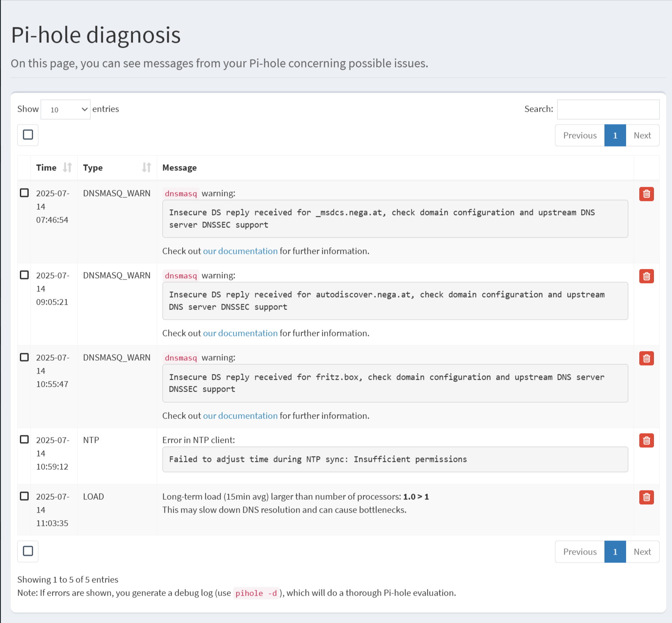Open the Show entries dropdown
This screenshot has width=672, height=623.
pos(65,109)
